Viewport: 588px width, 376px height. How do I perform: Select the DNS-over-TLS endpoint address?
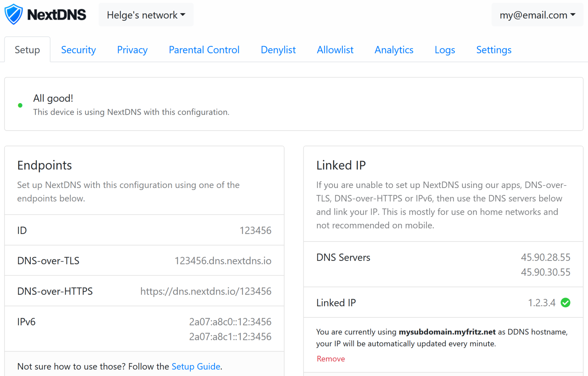223,261
